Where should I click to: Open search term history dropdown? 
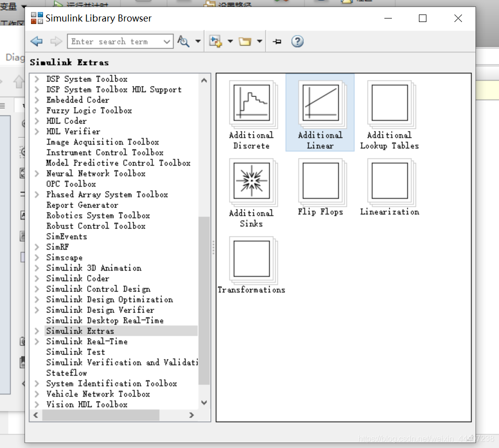coord(167,41)
